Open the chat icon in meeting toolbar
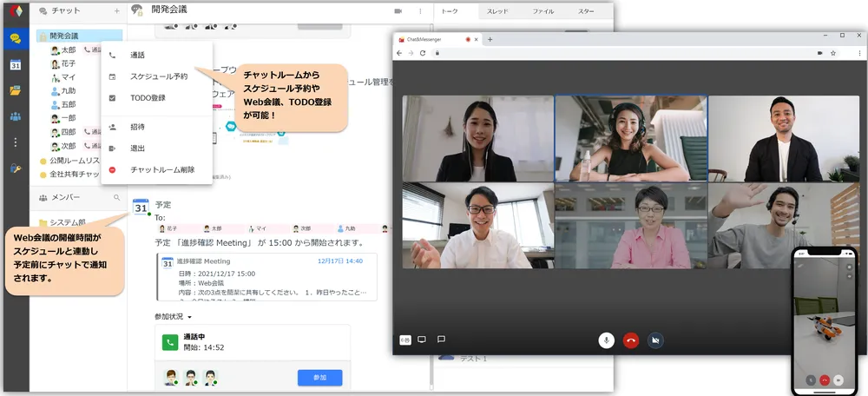The height and width of the screenshot is (396, 868). pyautogui.click(x=441, y=340)
